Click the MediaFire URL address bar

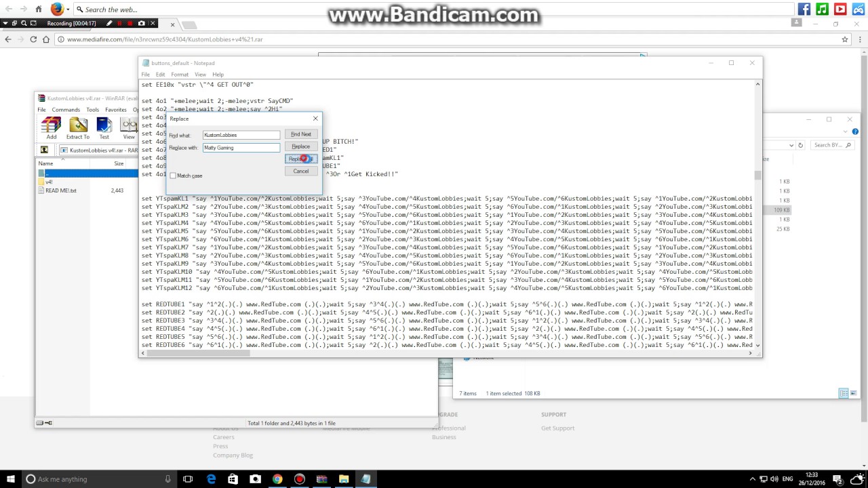[x=448, y=39]
